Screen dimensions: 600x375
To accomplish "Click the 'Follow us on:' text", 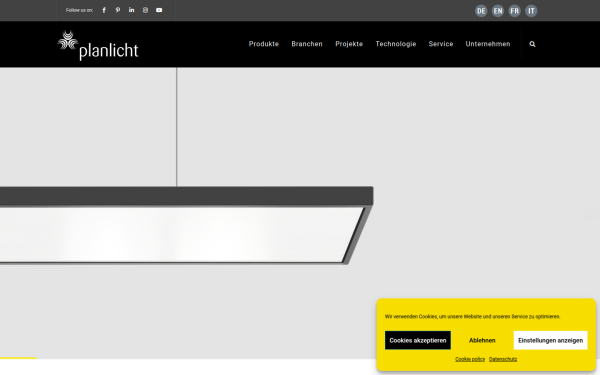I will point(79,10).
